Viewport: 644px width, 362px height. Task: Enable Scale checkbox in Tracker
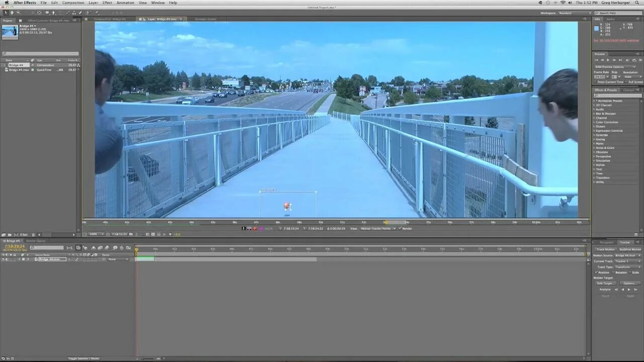629,273
